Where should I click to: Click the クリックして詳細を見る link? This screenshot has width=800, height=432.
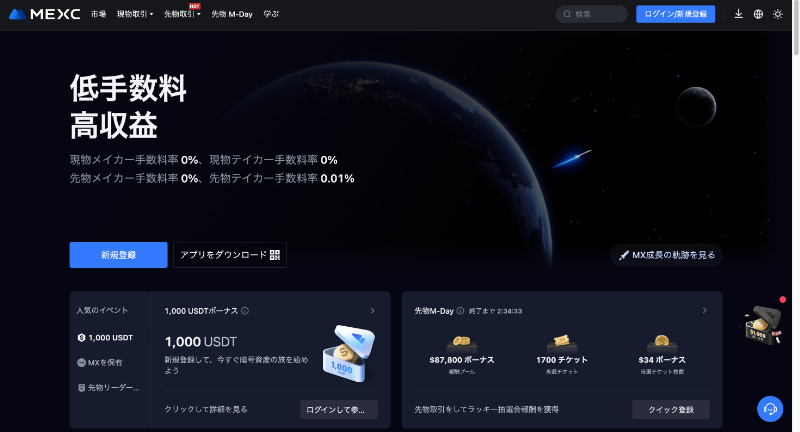click(206, 410)
